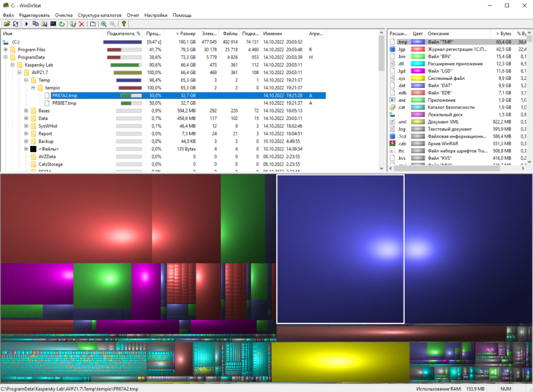Open the Структура каталогов menu
Screen dimensions: 533x392
point(100,15)
